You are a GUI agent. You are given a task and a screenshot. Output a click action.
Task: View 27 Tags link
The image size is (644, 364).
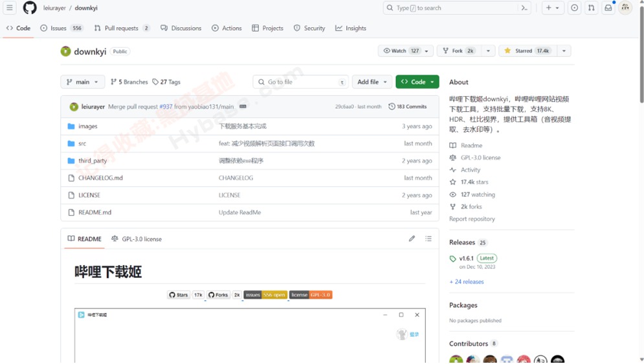coord(166,82)
